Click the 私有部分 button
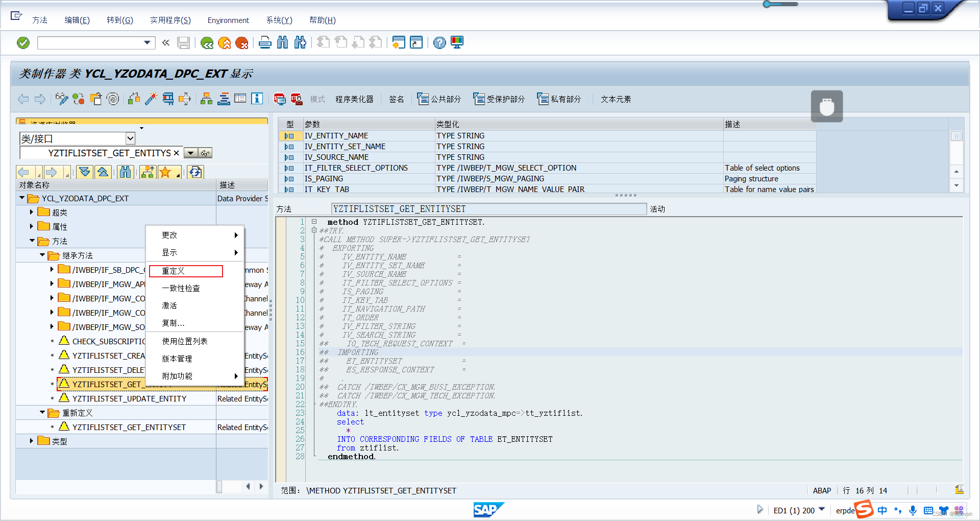980x521 pixels. [x=559, y=99]
